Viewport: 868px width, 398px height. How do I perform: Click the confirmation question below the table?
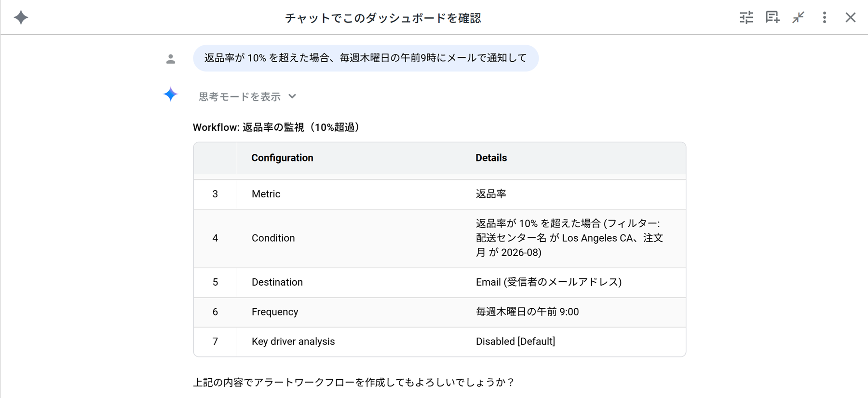pos(354,382)
